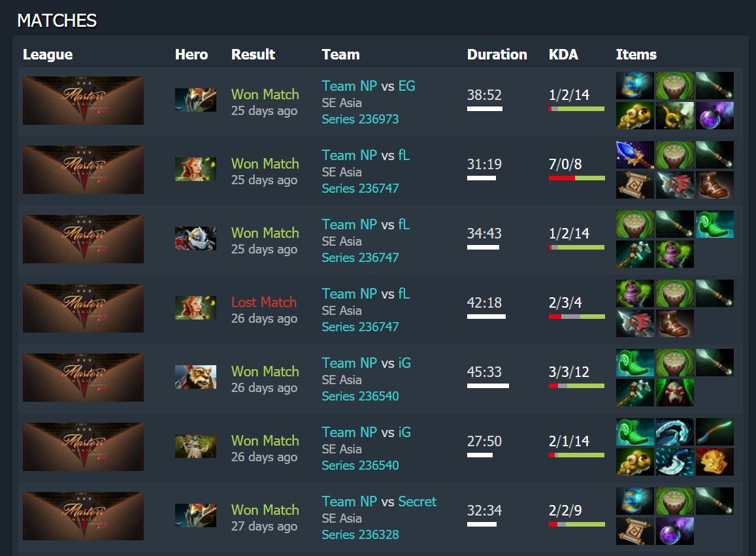Sort by the Duration column header
The width and height of the screenshot is (756, 556).
(x=497, y=54)
